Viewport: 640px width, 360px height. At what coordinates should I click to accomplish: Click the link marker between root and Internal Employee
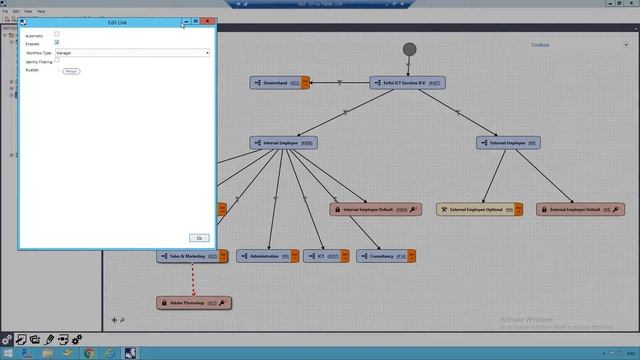tap(345, 113)
